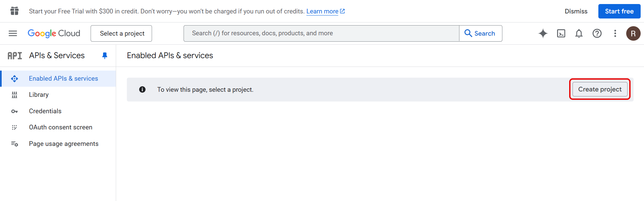644x201 pixels.
Task: Toggle the pin on APIs & Services
Action: 104,55
